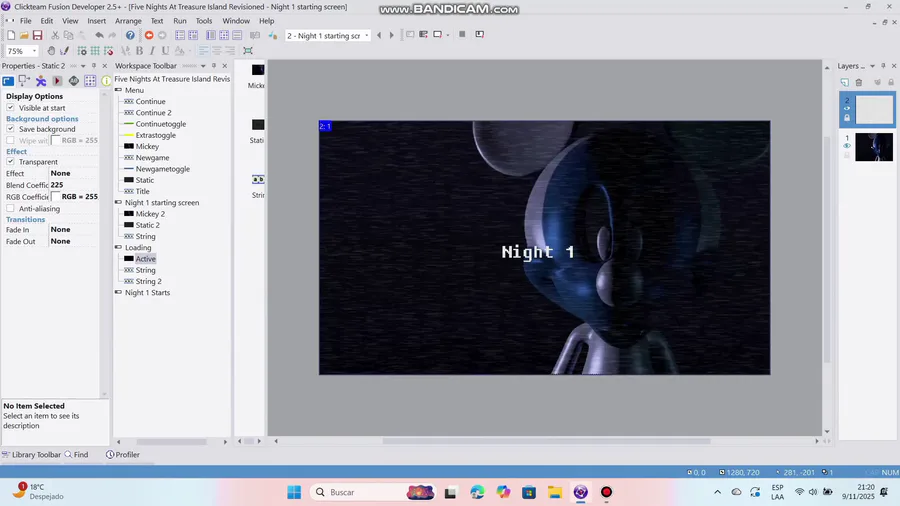The image size is (900, 506).
Task: Click the Wipe with color swatch
Action: (x=56, y=140)
